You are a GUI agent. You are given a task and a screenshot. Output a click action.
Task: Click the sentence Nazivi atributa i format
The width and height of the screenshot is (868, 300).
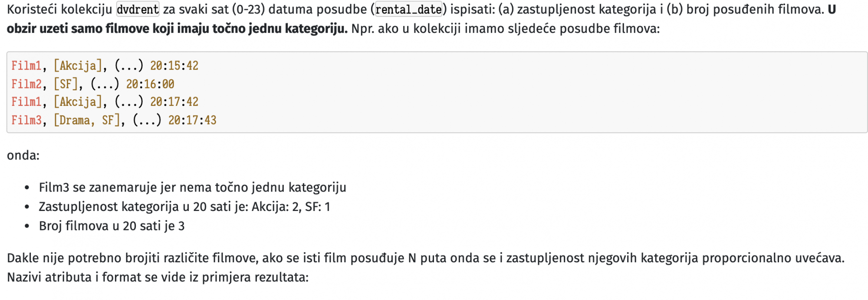pos(158,277)
